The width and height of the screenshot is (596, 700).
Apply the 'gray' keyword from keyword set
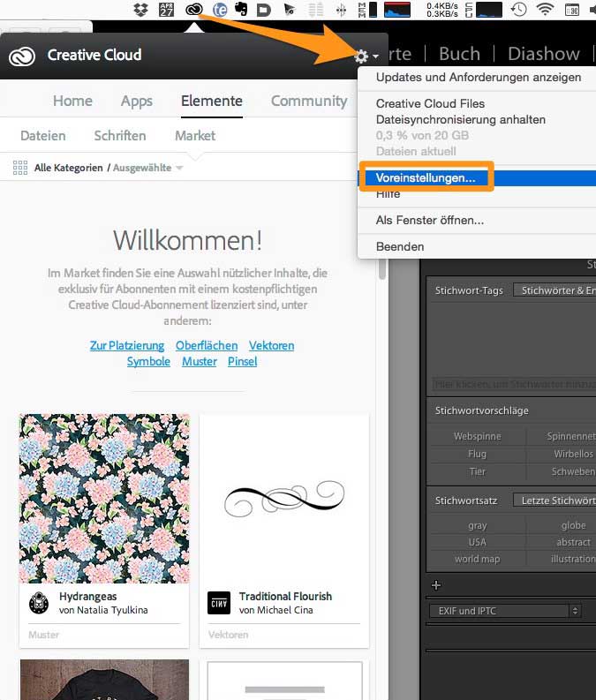click(x=478, y=525)
